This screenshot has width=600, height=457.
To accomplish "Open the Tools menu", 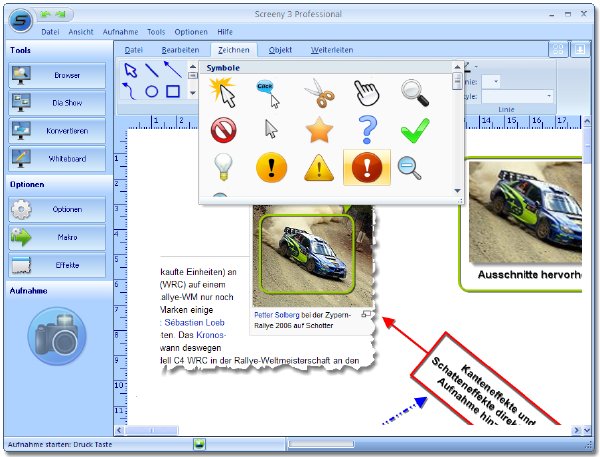I will pos(156,32).
